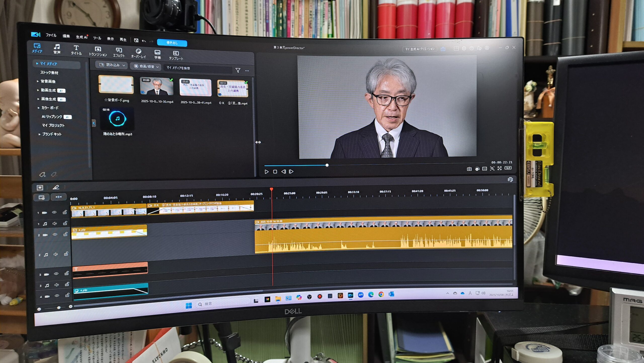Click the blue 書き出し export button
The image size is (644, 363).
[172, 43]
